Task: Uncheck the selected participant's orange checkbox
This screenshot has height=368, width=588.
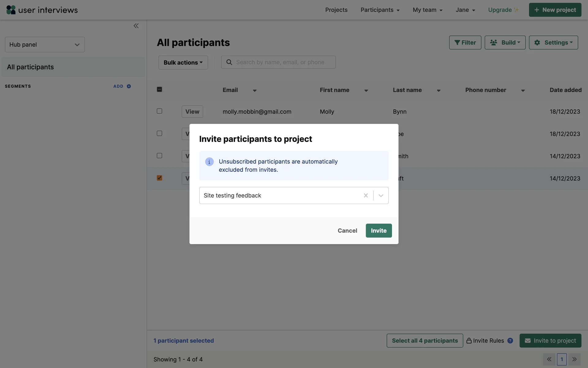Action: [160, 178]
